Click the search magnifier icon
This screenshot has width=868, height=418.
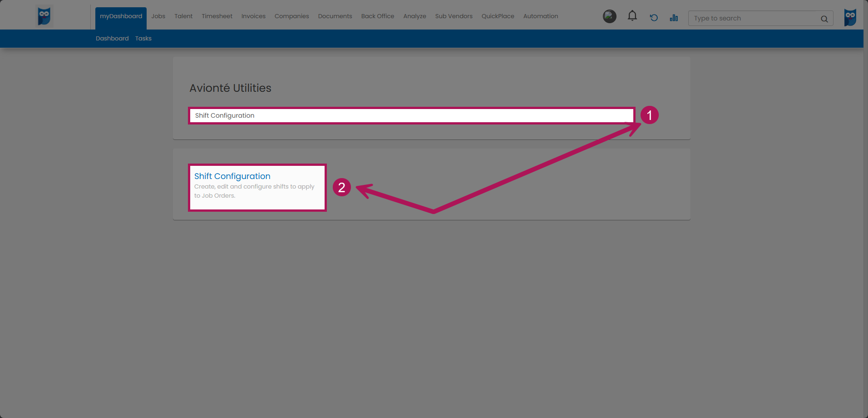click(824, 19)
